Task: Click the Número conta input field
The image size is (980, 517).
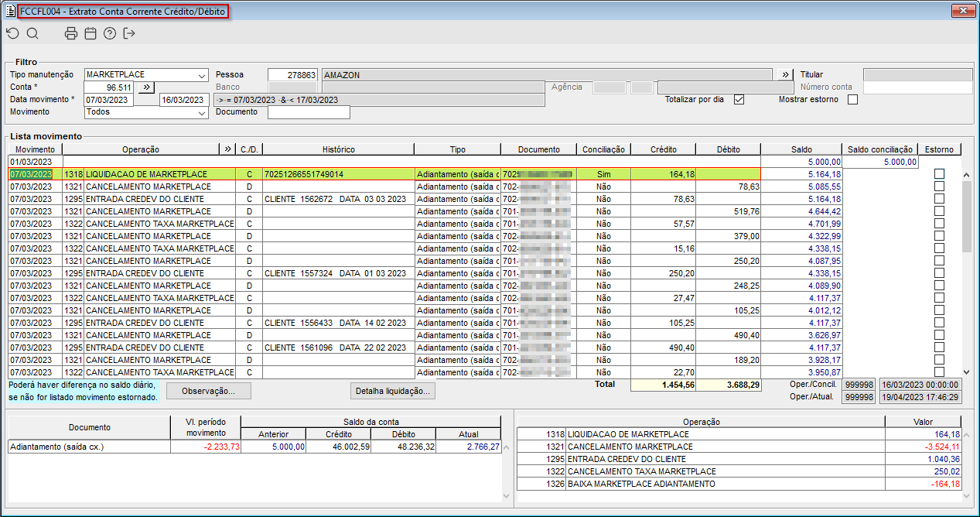Action: tap(917, 87)
